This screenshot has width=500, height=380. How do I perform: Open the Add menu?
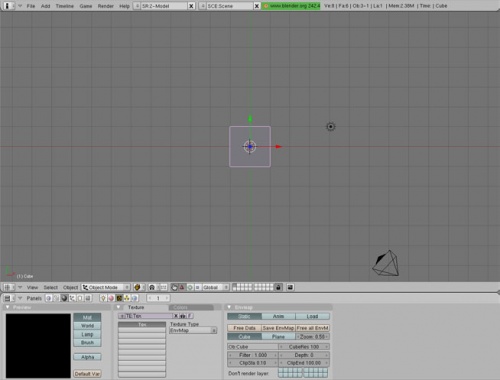(x=45, y=6)
